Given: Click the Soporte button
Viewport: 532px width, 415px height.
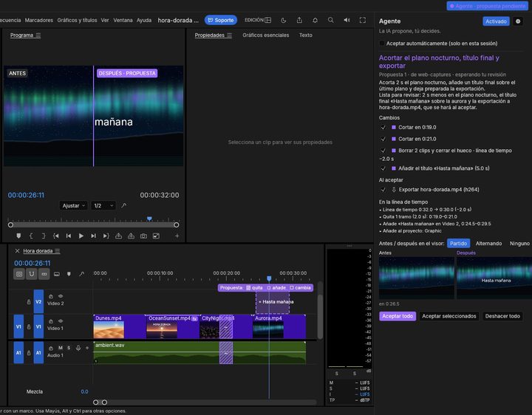Looking at the screenshot, I should coord(221,20).
